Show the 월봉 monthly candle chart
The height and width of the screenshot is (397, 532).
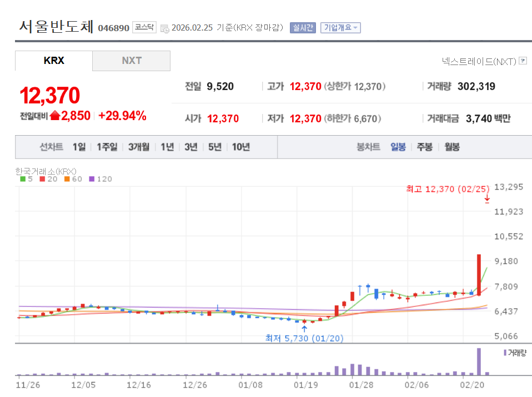point(452,147)
